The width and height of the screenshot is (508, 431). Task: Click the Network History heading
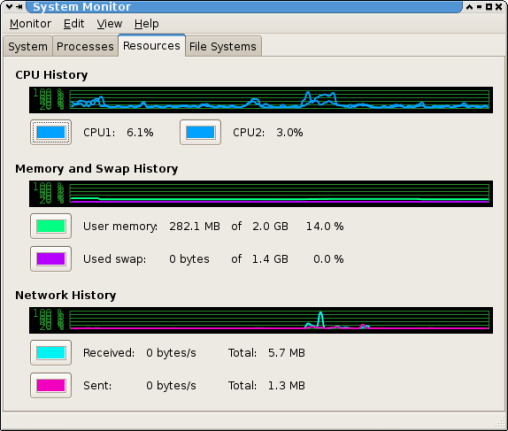coord(66,295)
